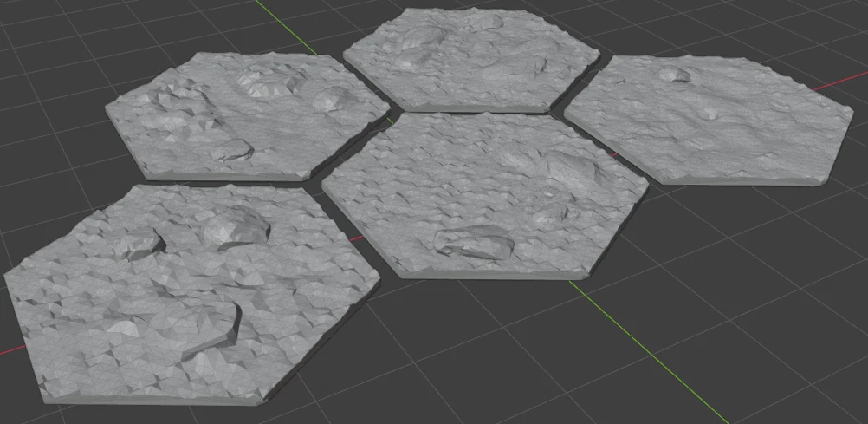This screenshot has height=424, width=868.
Task: Click the large flat rock on front-left tile
Action: 204,331
